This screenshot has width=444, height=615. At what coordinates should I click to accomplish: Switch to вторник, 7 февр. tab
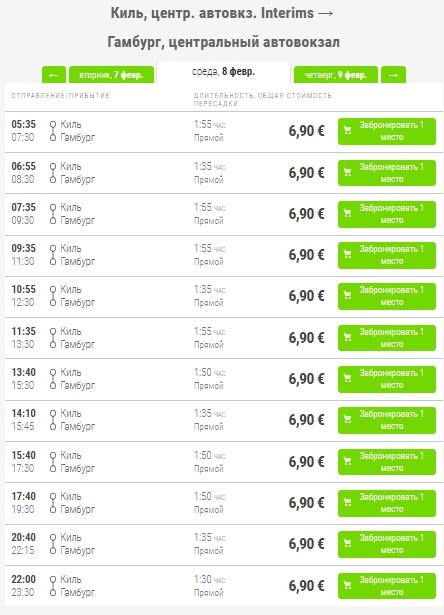coord(111,75)
